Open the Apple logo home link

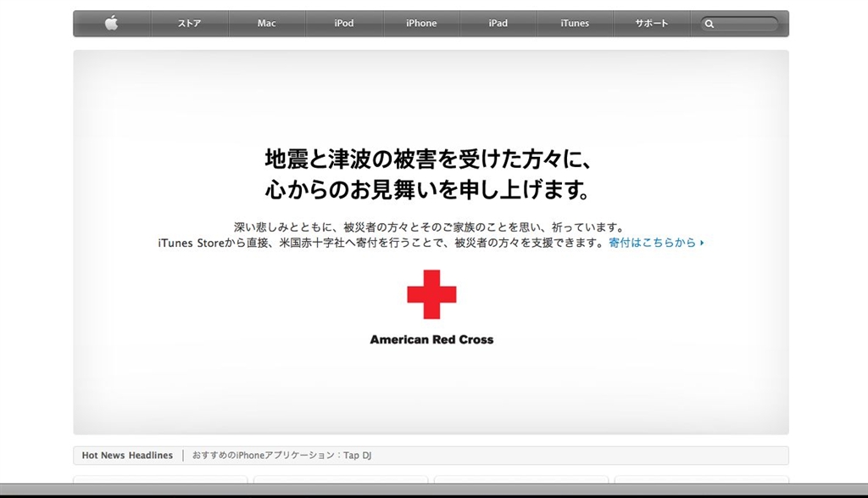click(112, 23)
